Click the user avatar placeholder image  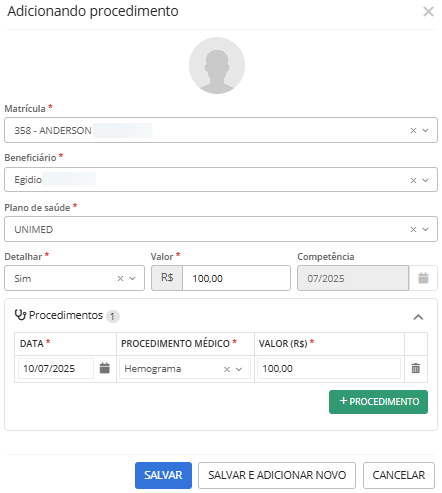[217, 65]
